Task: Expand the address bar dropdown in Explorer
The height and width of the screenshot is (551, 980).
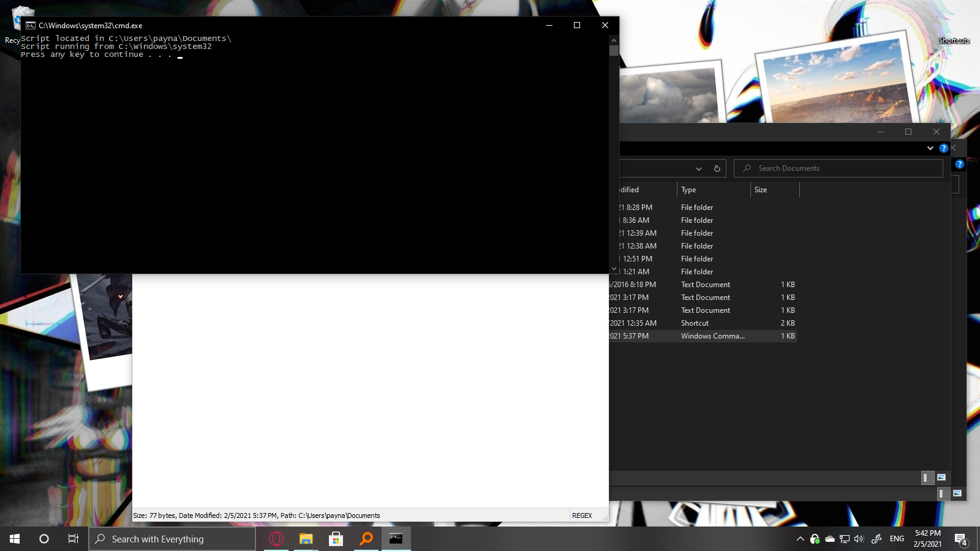Action: point(699,168)
